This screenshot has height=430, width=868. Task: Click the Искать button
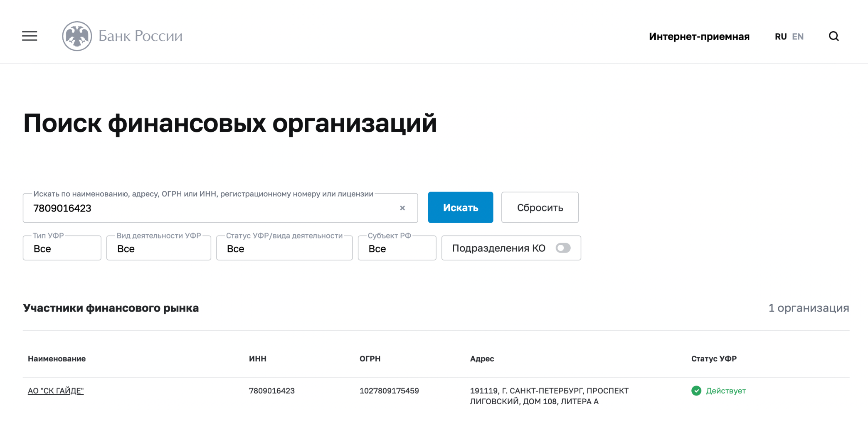click(461, 207)
